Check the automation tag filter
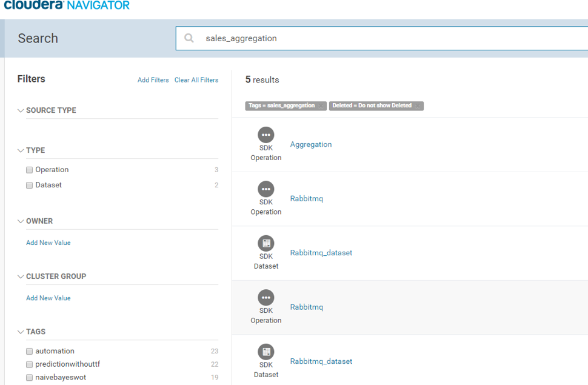The height and width of the screenshot is (385, 588). [29, 351]
